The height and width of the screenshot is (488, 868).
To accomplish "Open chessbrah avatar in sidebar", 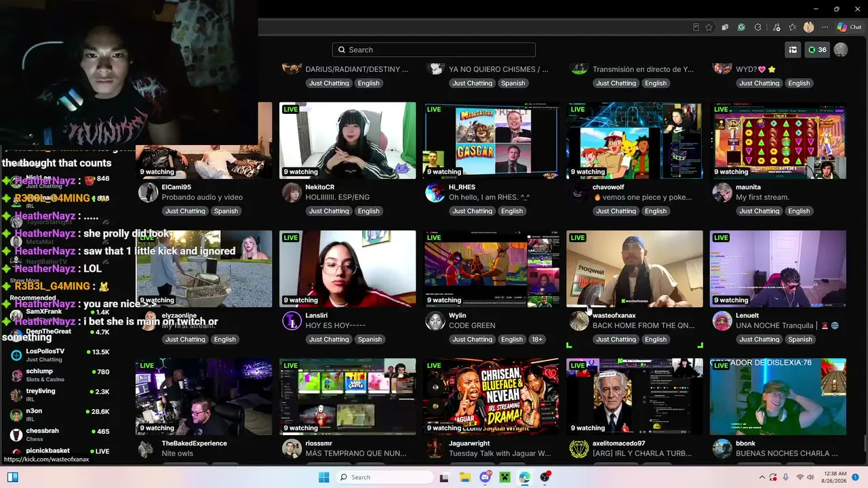I will pos(16,434).
